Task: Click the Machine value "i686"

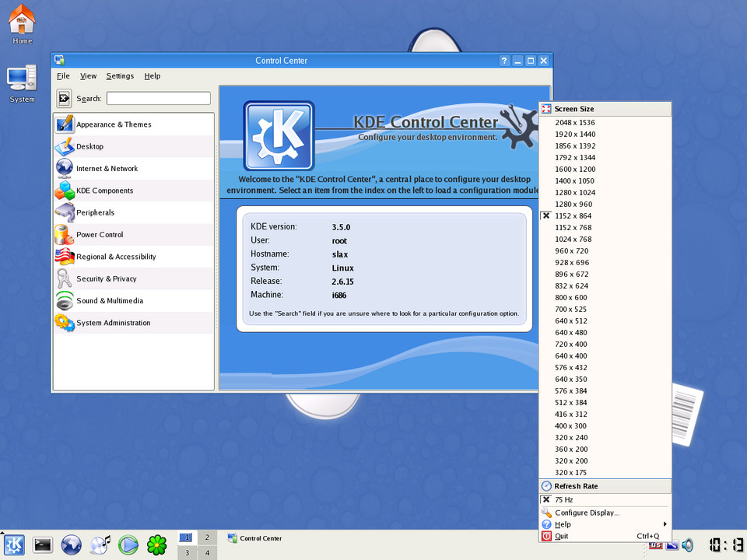Action: [x=339, y=296]
